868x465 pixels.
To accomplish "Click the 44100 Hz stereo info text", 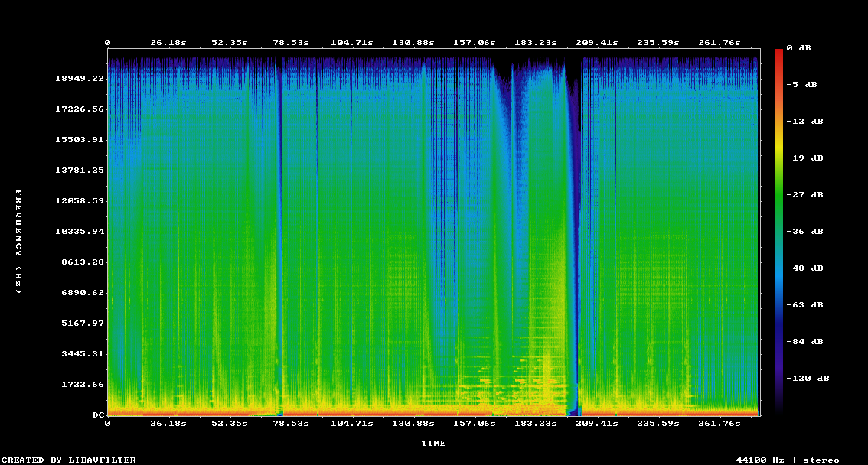I will [x=788, y=460].
